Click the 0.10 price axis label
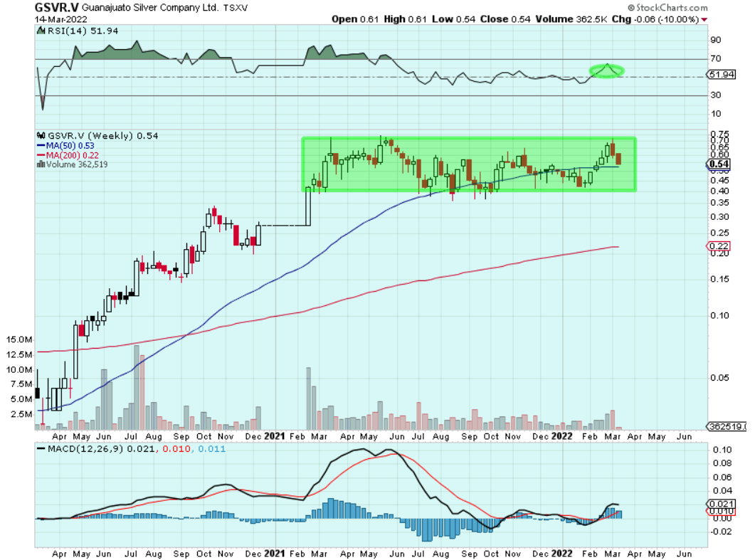 pyautogui.click(x=719, y=315)
